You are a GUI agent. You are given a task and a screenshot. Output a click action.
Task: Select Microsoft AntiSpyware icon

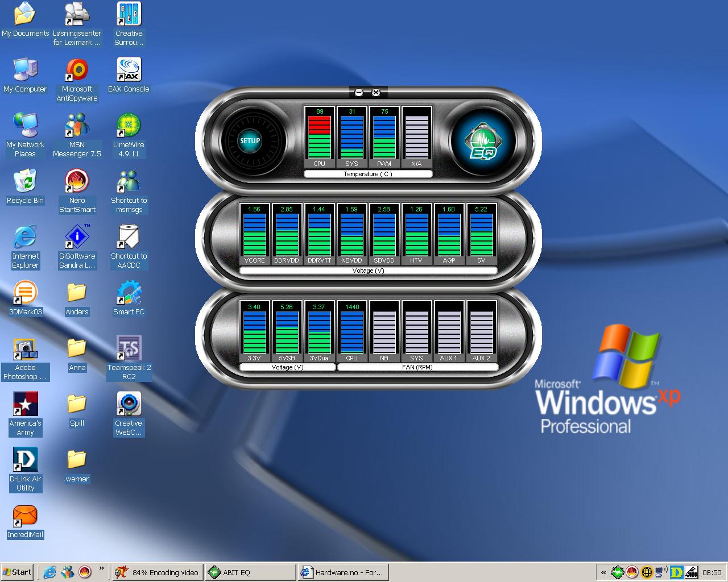coord(77,80)
